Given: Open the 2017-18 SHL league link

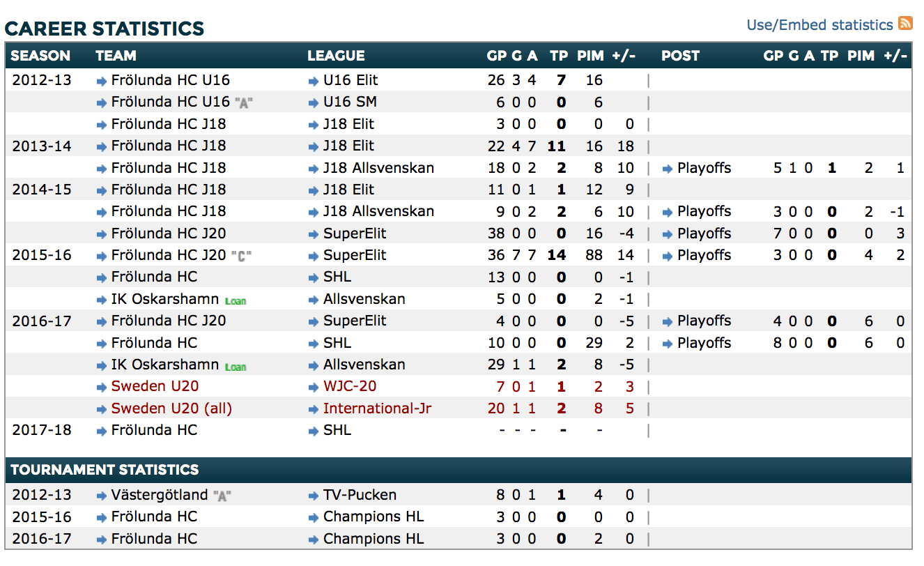Looking at the screenshot, I should tap(337, 430).
